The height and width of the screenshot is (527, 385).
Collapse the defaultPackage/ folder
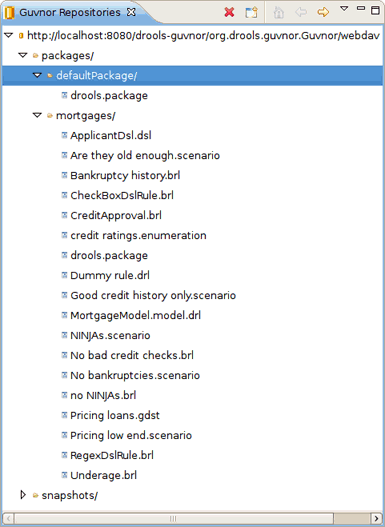[x=37, y=75]
